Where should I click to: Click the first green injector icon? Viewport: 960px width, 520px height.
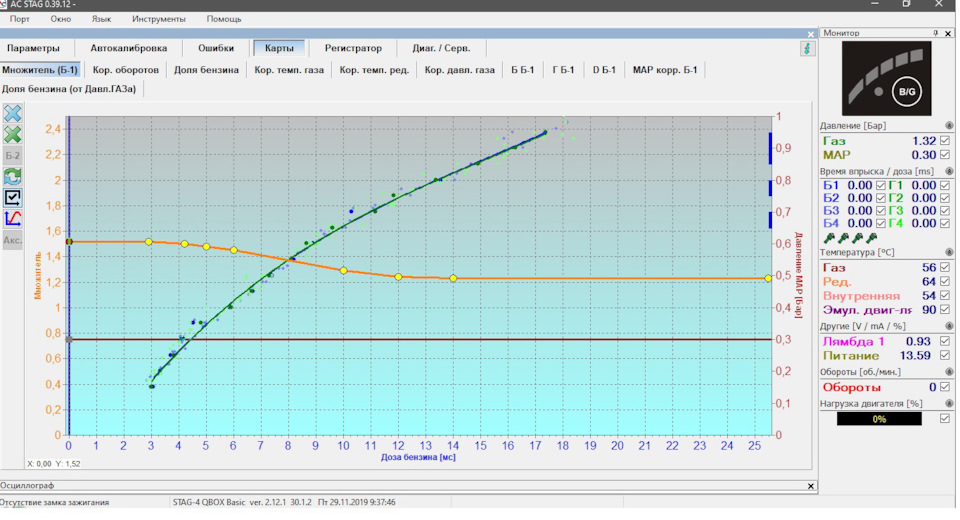(x=830, y=238)
